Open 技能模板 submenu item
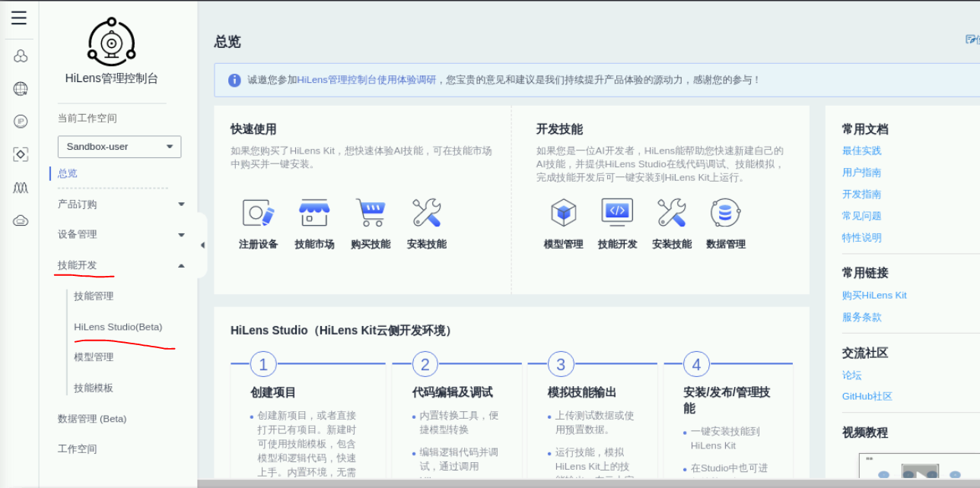980x488 pixels. (x=94, y=388)
